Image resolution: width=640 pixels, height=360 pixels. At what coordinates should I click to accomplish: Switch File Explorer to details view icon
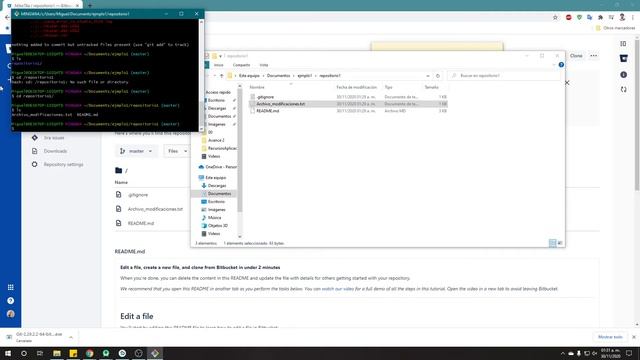[553, 243]
